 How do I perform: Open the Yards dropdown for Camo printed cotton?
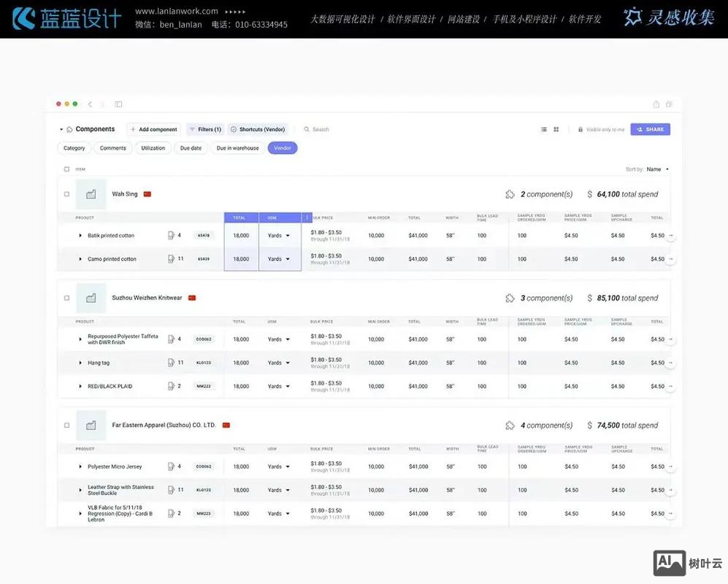click(x=279, y=259)
